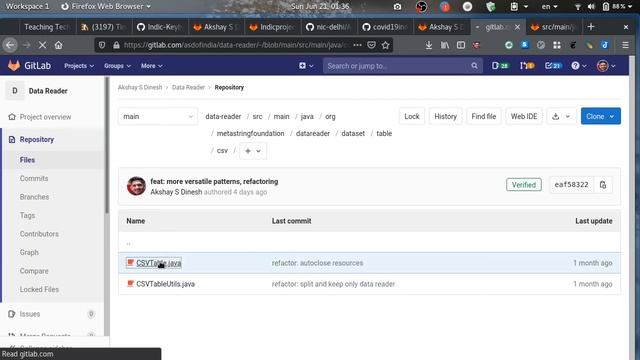Image resolution: width=640 pixels, height=360 pixels.
Task: Open Compare in the sidebar
Action: (x=34, y=271)
